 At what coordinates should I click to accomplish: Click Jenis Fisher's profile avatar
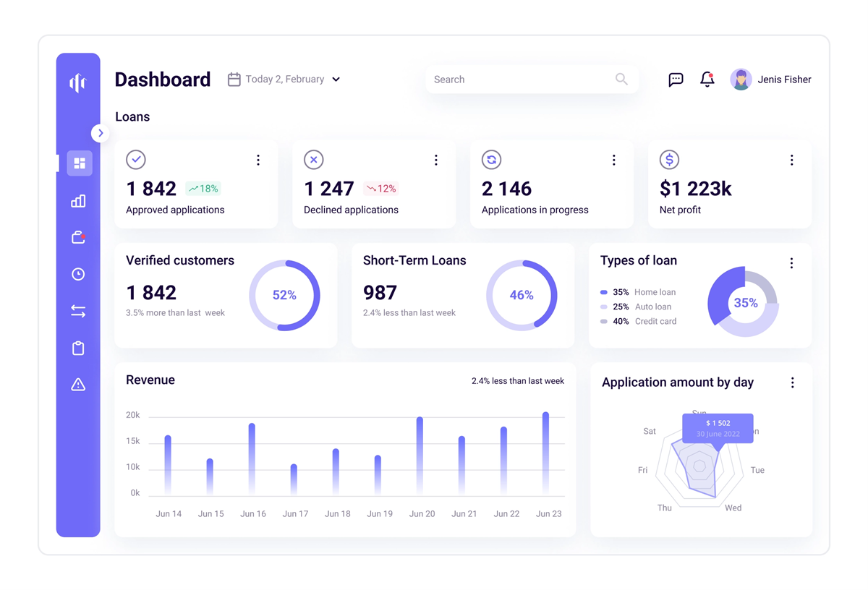[x=741, y=80]
